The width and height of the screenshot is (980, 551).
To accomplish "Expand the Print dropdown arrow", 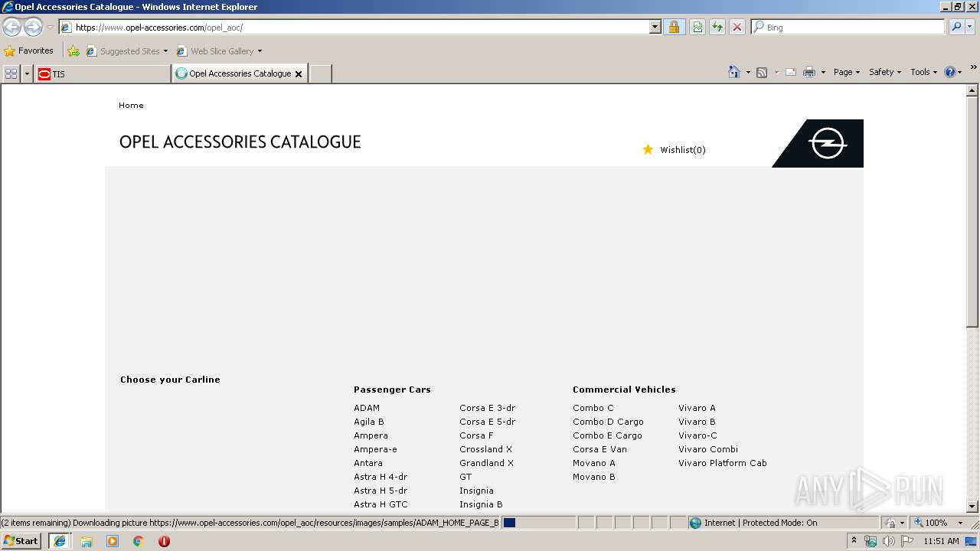I will click(823, 72).
